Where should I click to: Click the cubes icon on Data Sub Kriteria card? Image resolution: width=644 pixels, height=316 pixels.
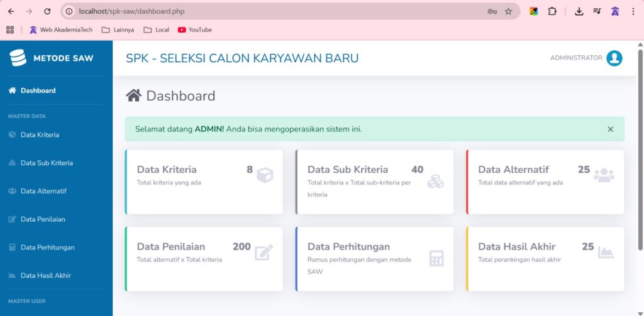click(x=435, y=182)
